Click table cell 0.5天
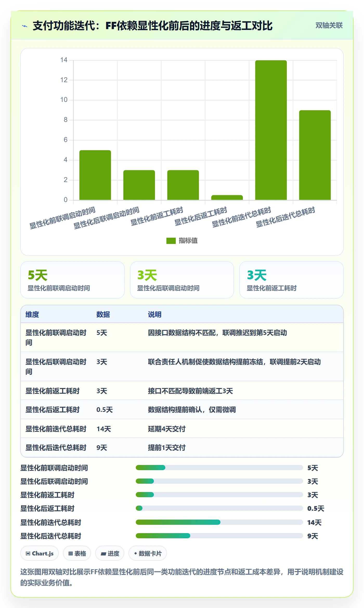This screenshot has height=608, width=364. point(105,410)
